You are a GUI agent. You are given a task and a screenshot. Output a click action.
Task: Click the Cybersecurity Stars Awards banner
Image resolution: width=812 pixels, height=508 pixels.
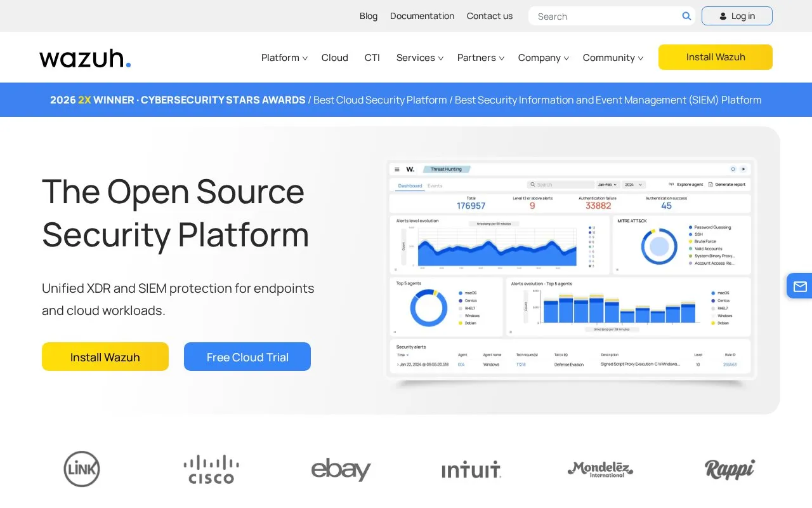[x=406, y=100]
